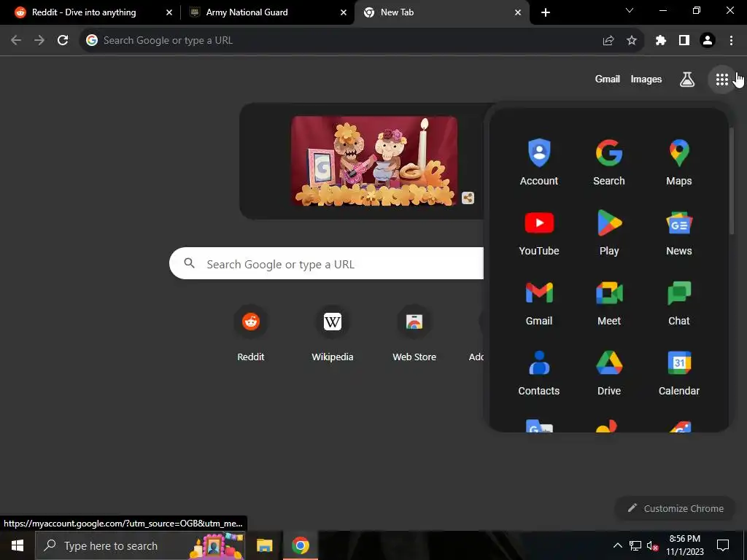The image size is (747, 560).
Task: Open Maps in the Google apps panel
Action: 679,163
